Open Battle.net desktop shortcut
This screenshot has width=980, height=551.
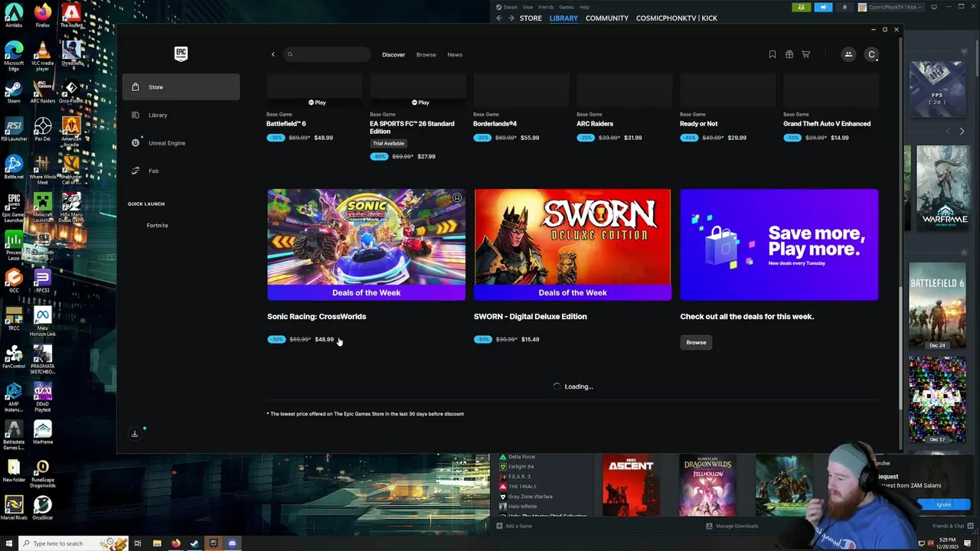tap(14, 166)
